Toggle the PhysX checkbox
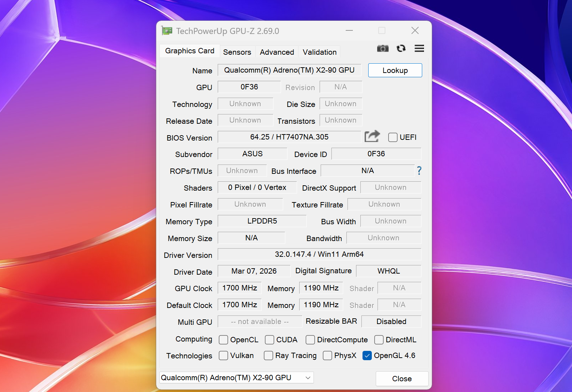Image resolution: width=572 pixels, height=392 pixels. click(327, 356)
